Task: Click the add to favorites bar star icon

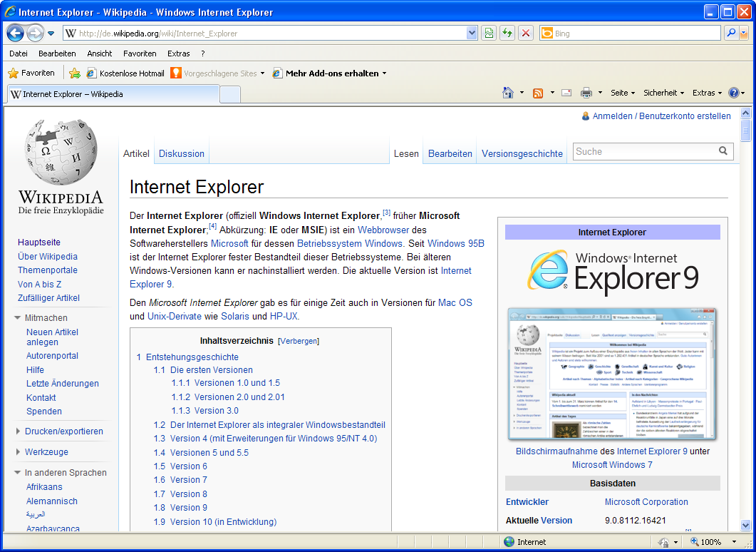Action: (75, 73)
